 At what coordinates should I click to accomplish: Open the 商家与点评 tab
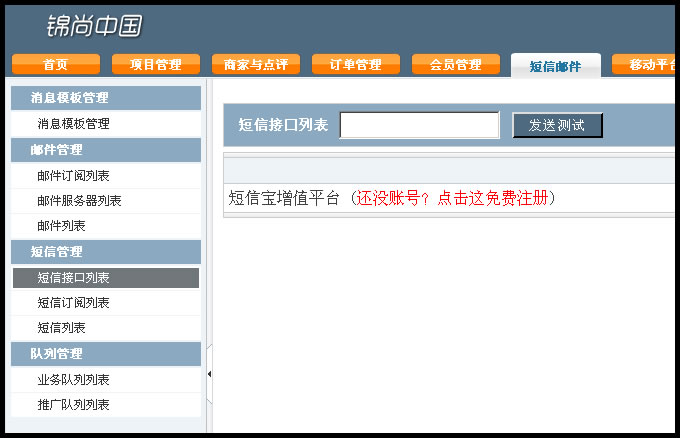(x=256, y=64)
